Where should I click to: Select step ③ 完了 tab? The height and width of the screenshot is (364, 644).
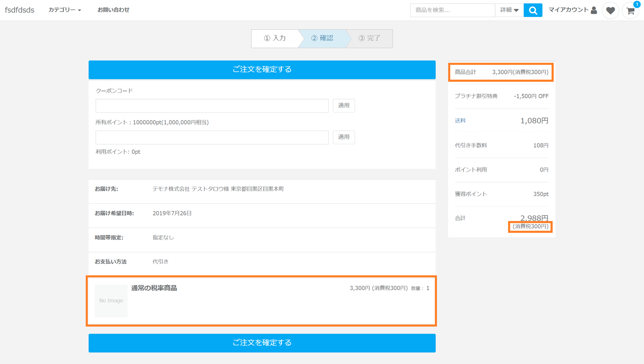tap(369, 38)
